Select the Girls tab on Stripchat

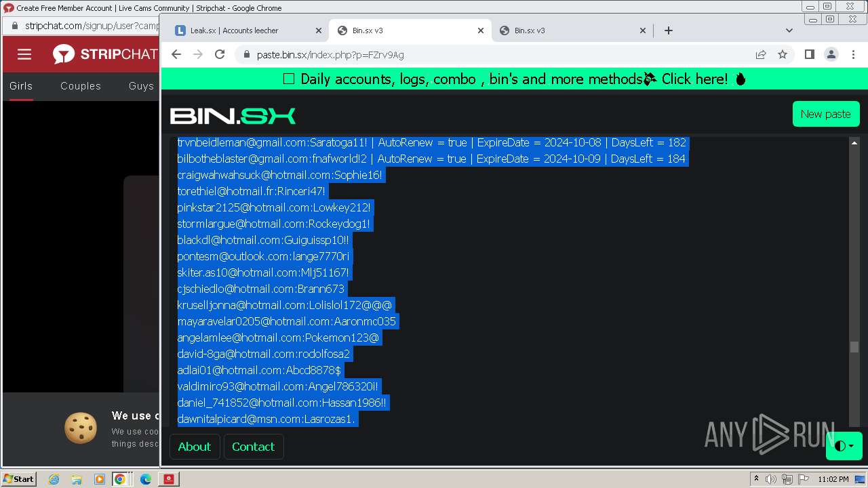(21, 86)
